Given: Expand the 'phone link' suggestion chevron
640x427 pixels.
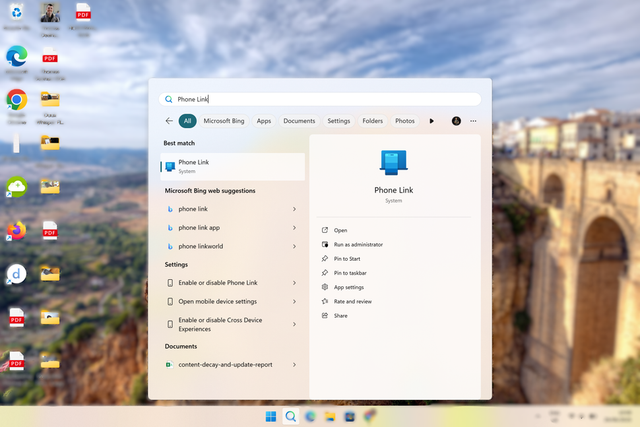Looking at the screenshot, I should [x=294, y=209].
